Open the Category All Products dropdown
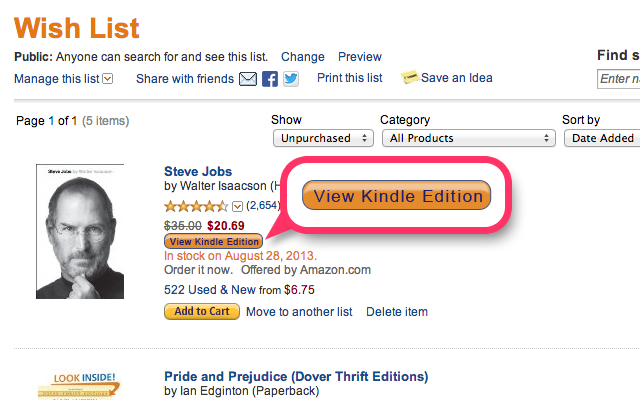This screenshot has height=400, width=640. click(x=469, y=138)
